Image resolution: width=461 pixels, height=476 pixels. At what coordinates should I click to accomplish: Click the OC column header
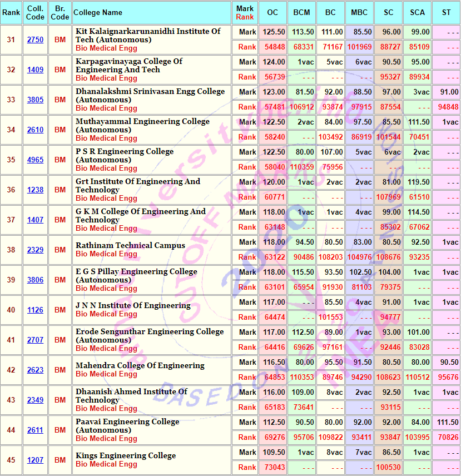pyautogui.click(x=272, y=12)
